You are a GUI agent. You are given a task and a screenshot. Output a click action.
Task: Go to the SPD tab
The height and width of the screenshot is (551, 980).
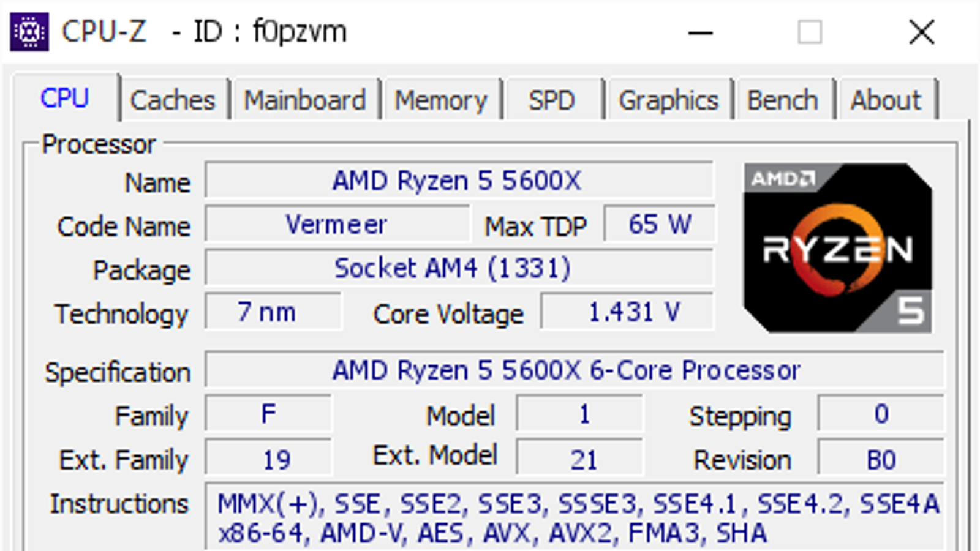pos(552,100)
